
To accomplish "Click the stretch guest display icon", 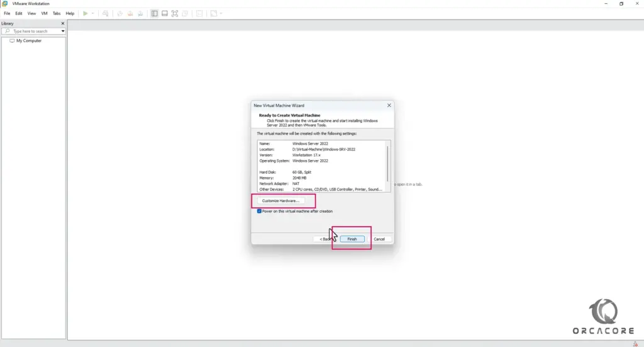I will pos(214,14).
